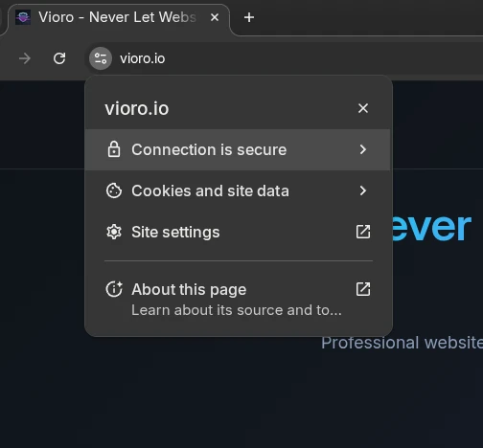Click the forward navigation arrow
The width and height of the screenshot is (483, 448).
click(25, 58)
